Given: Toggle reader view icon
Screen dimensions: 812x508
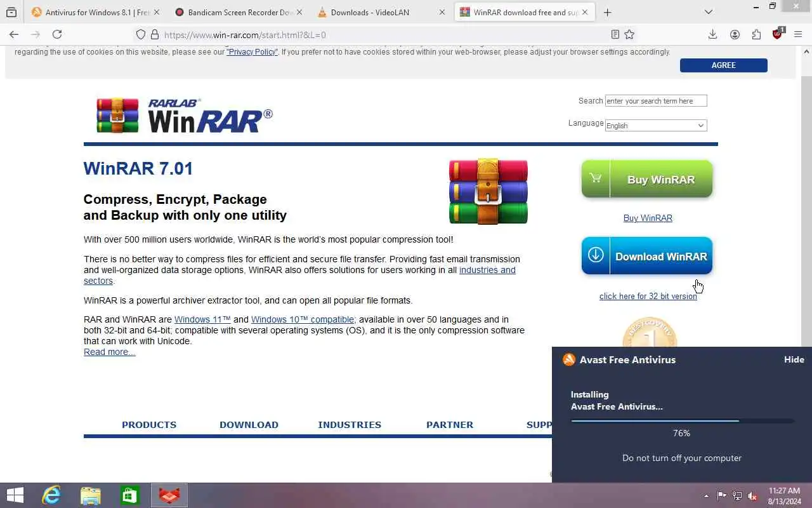Looking at the screenshot, I should pyautogui.click(x=615, y=34).
